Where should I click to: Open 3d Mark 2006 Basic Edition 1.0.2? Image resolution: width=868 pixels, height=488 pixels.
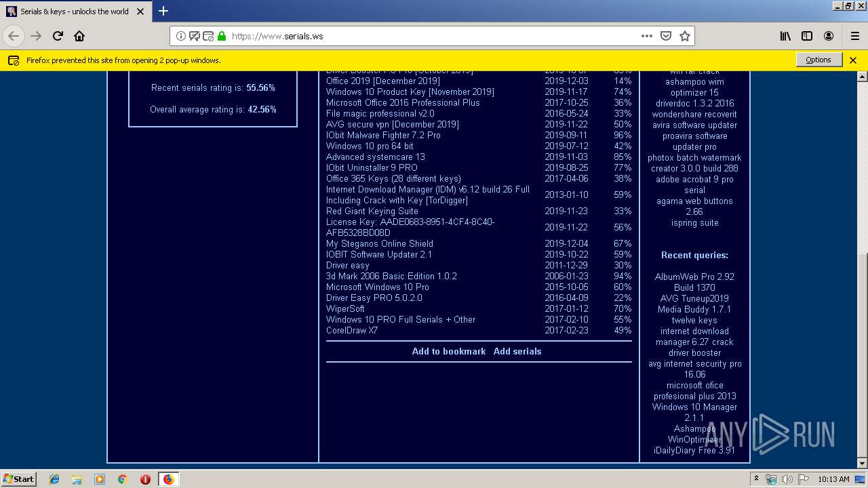[x=391, y=276]
